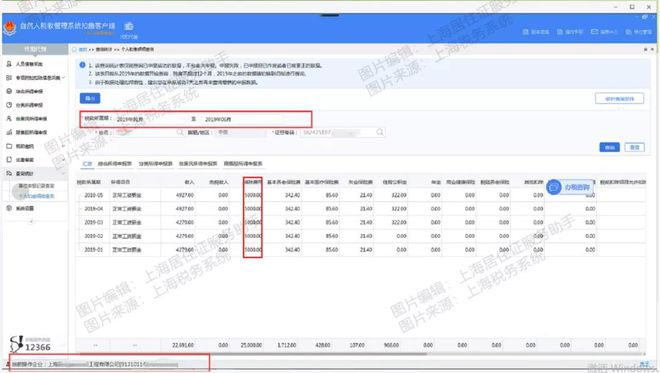Open 分类所得申报 clock icon in sidebar
The image size is (660, 373).
(9, 105)
